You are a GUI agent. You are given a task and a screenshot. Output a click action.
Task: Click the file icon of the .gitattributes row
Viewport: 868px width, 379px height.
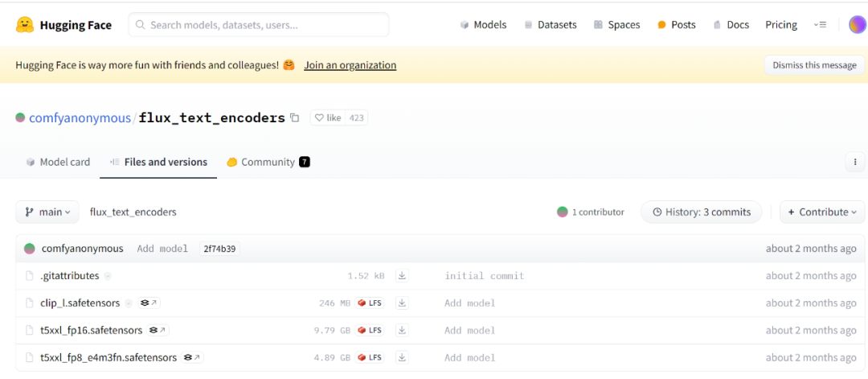pos(30,275)
